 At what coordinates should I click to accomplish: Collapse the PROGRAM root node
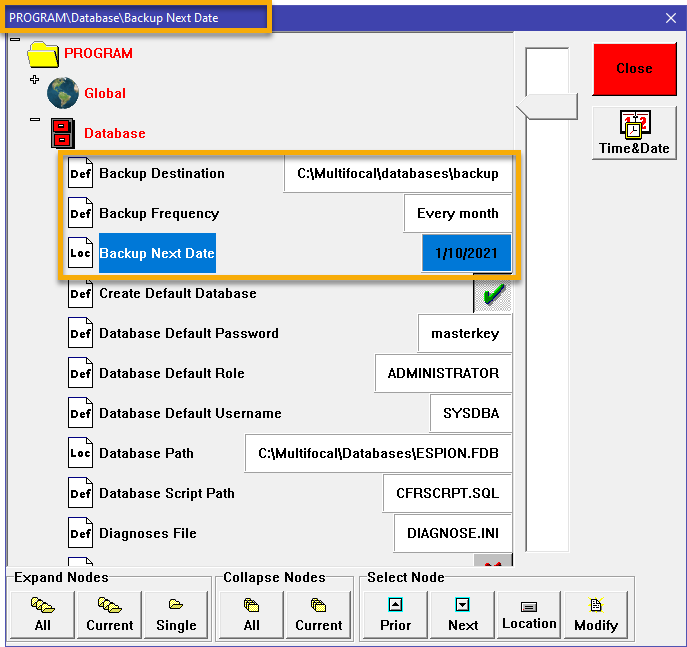15,39
